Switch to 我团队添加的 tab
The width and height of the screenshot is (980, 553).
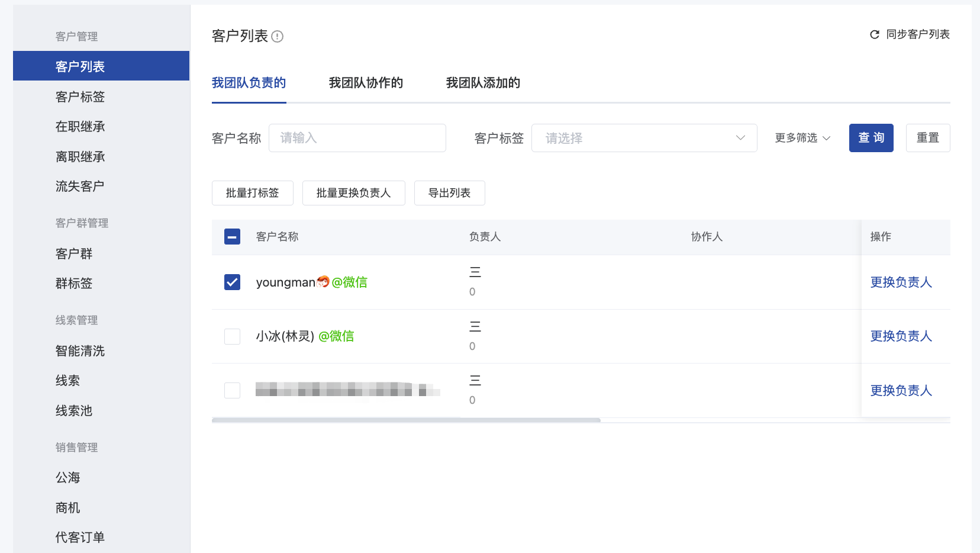[x=483, y=83]
